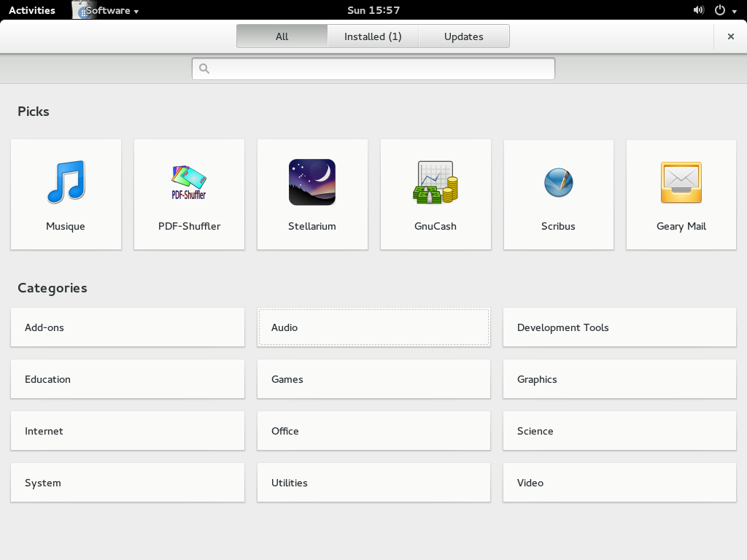
Task: Click the clock showing Sun 15:57
Action: [373, 10]
